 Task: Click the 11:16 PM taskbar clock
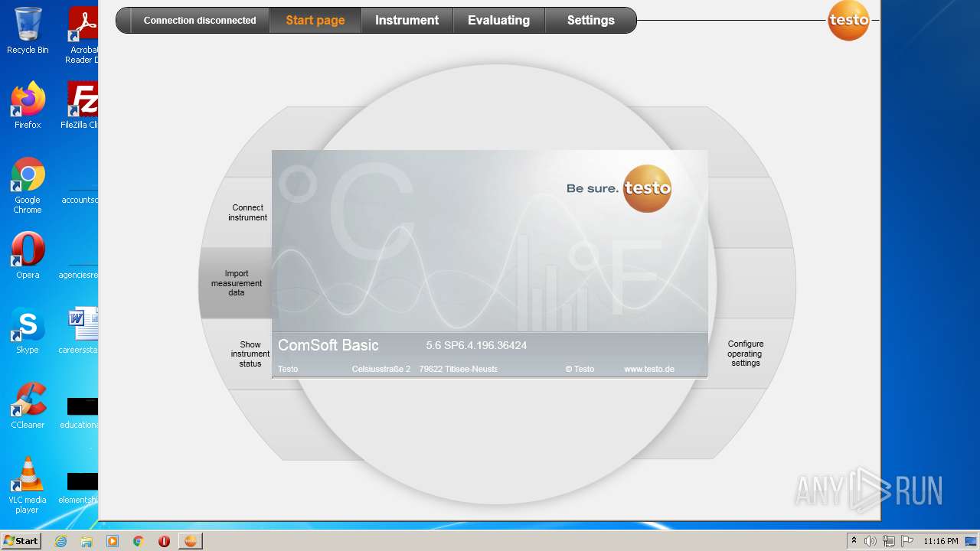coord(941,541)
